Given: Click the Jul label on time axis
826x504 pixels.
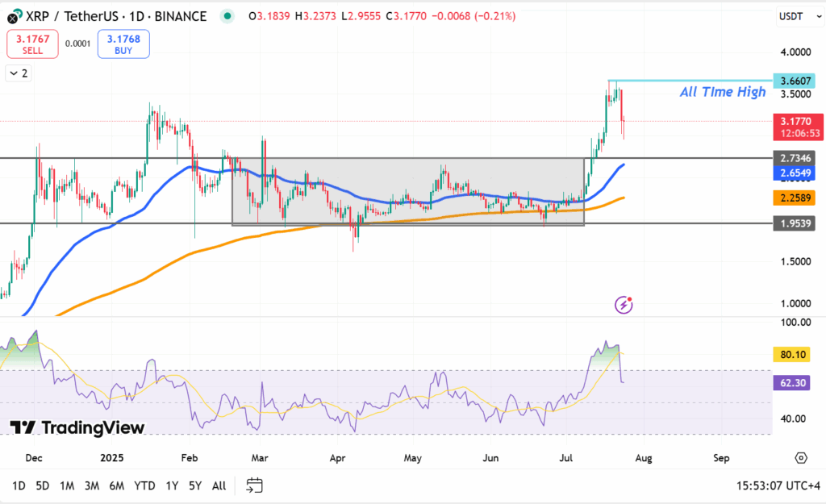Looking at the screenshot, I should pos(565,458).
